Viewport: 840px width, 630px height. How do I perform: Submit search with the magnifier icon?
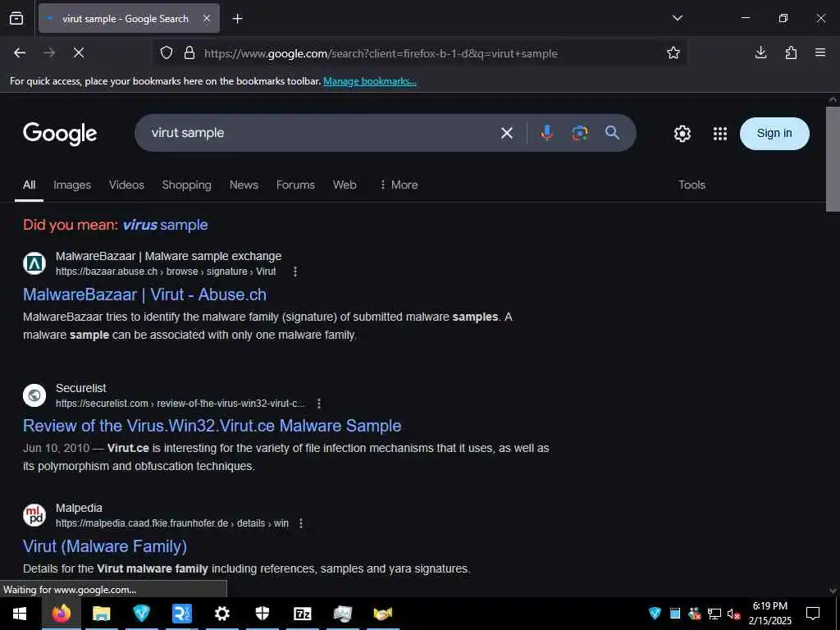(x=612, y=133)
